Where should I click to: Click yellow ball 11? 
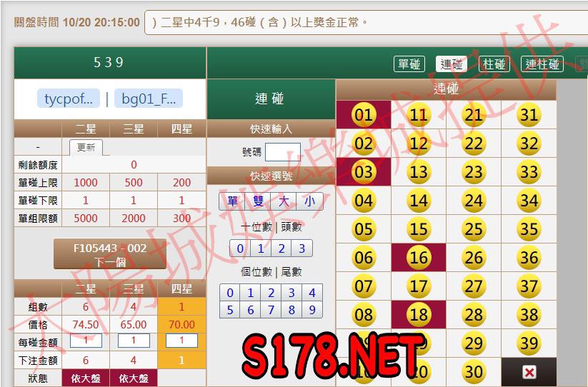[x=419, y=115]
